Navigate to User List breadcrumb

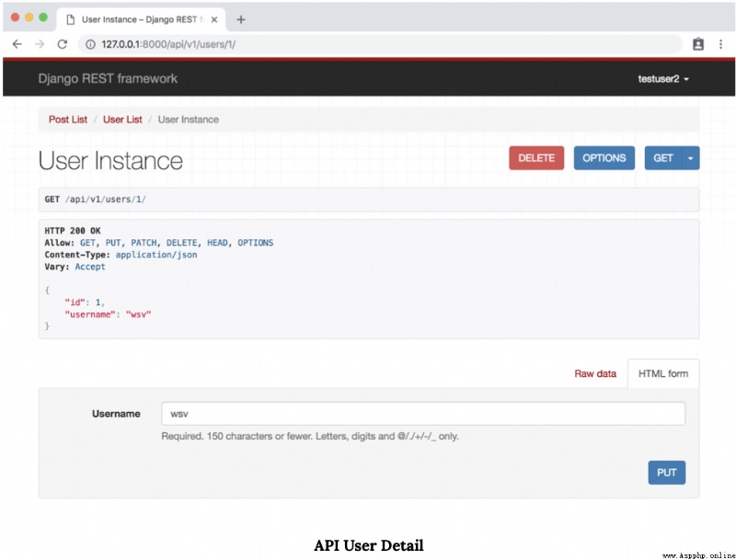[122, 120]
